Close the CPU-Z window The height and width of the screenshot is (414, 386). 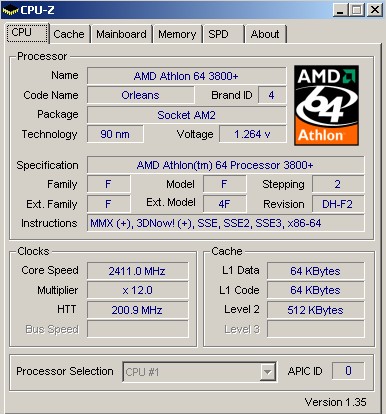pyautogui.click(x=375, y=10)
